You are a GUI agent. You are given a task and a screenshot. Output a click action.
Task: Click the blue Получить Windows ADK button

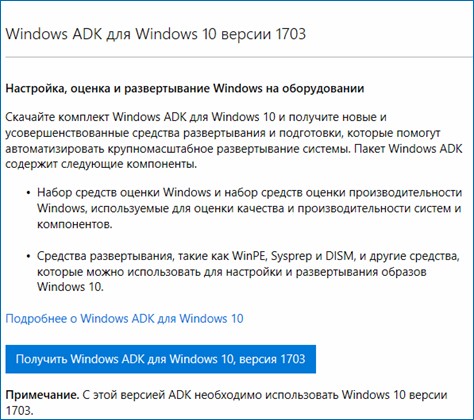coord(161,359)
